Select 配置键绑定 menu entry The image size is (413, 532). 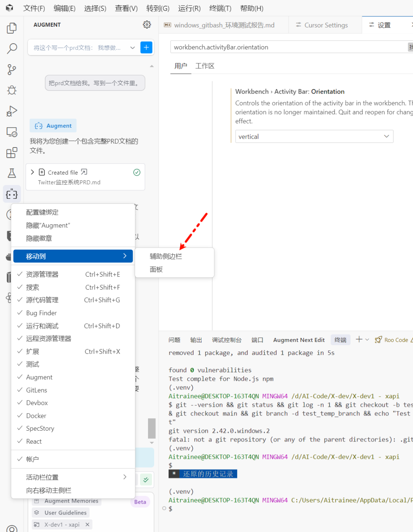73,212
